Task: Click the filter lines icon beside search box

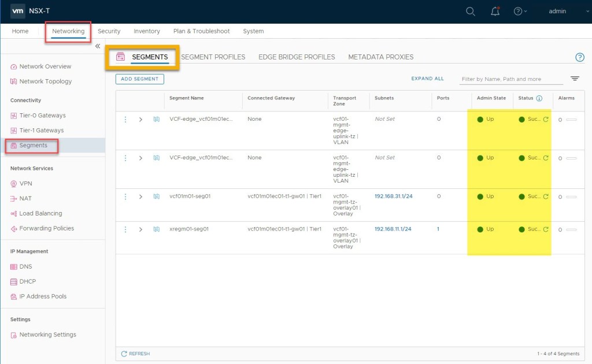Action: (575, 79)
